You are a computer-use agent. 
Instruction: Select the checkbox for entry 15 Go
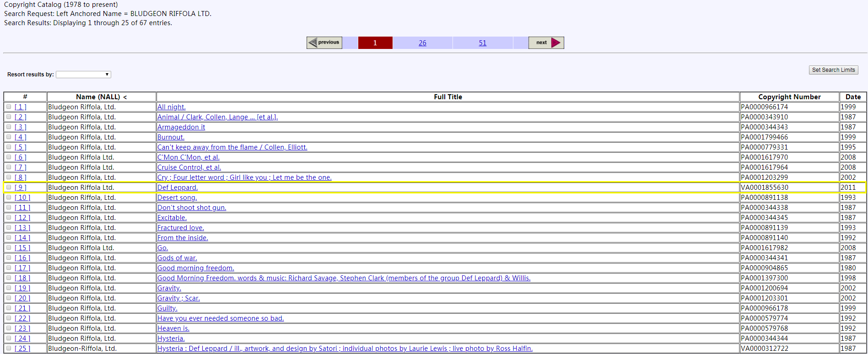coord(9,247)
